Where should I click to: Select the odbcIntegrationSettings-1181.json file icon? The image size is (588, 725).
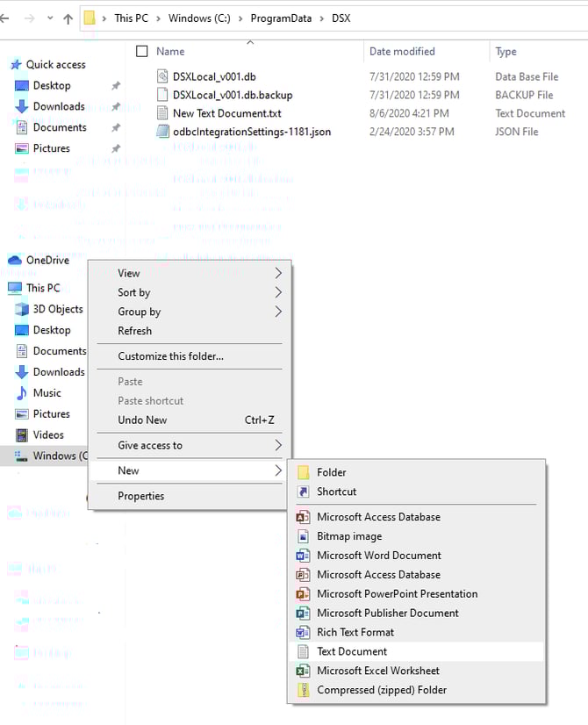(162, 132)
